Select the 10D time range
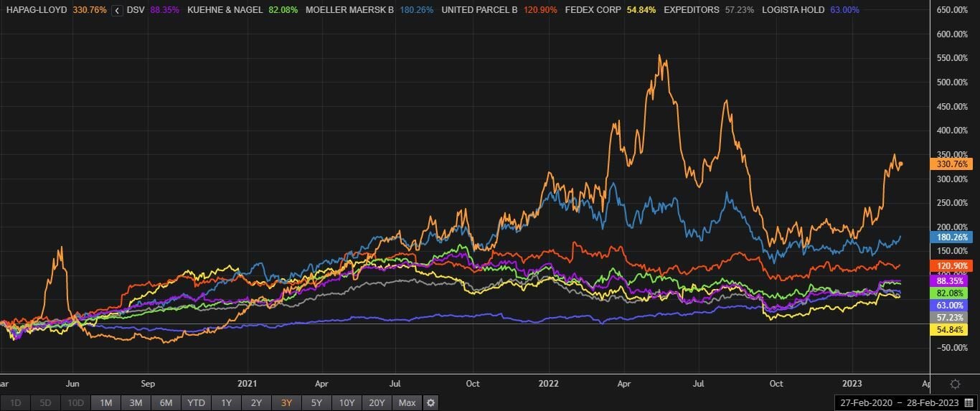The height and width of the screenshot is (411, 980). pyautogui.click(x=75, y=403)
